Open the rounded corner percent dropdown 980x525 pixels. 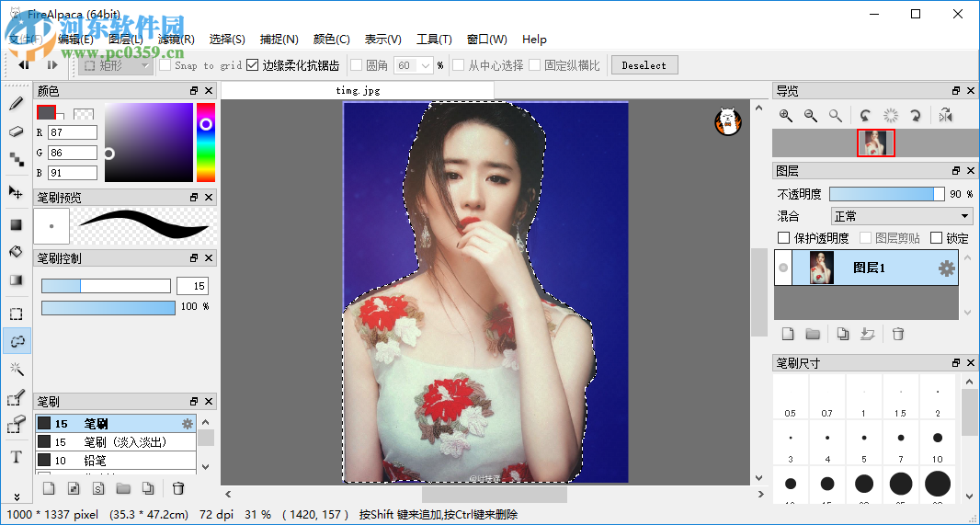426,65
